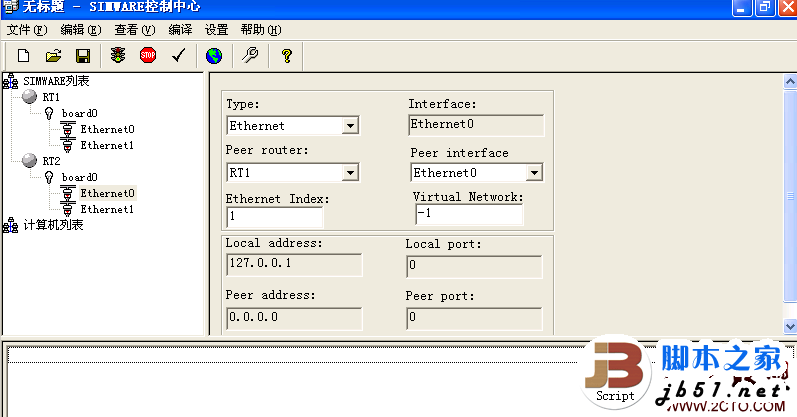This screenshot has height=417, width=797.
Task: Click the globe icon in the toolbar
Action: [x=213, y=56]
